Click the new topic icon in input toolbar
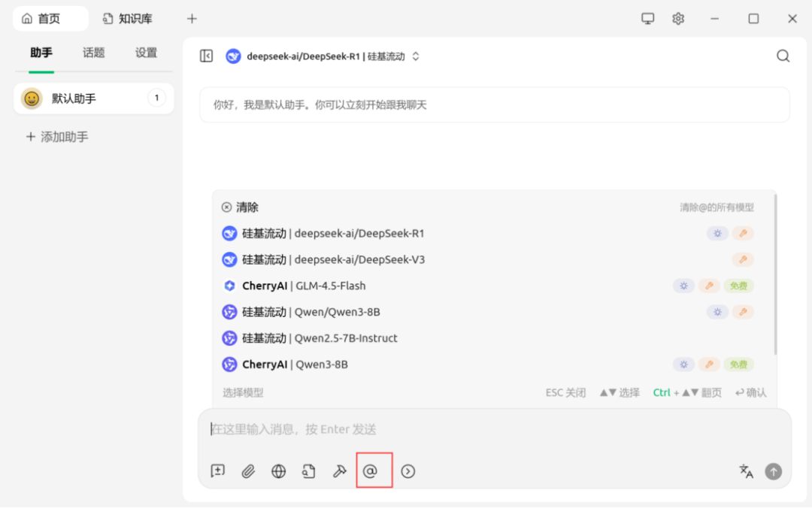Screen dimensions: 812x508 coord(218,470)
